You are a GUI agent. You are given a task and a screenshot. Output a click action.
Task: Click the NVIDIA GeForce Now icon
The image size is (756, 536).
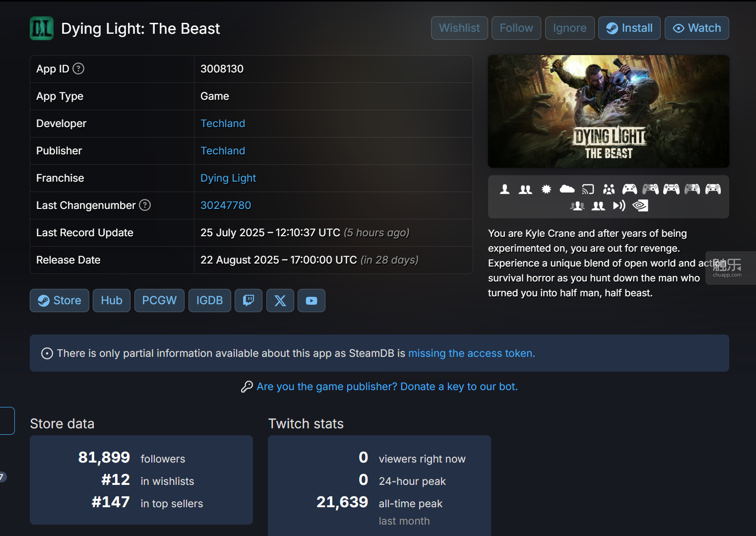tap(640, 205)
